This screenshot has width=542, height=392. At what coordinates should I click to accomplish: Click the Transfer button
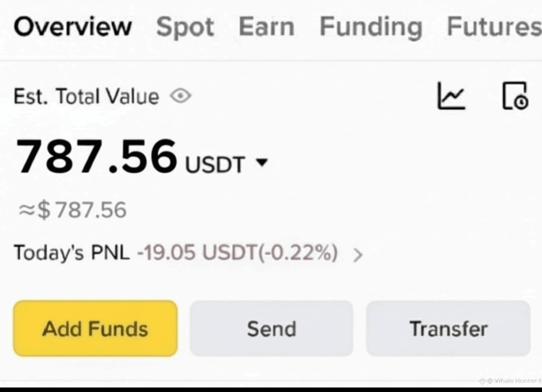pyautogui.click(x=448, y=329)
